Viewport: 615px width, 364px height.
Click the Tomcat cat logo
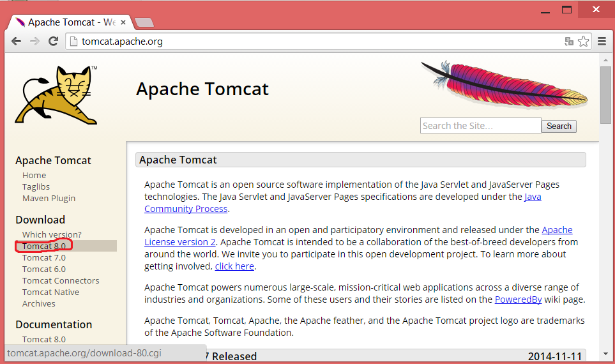pyautogui.click(x=56, y=95)
